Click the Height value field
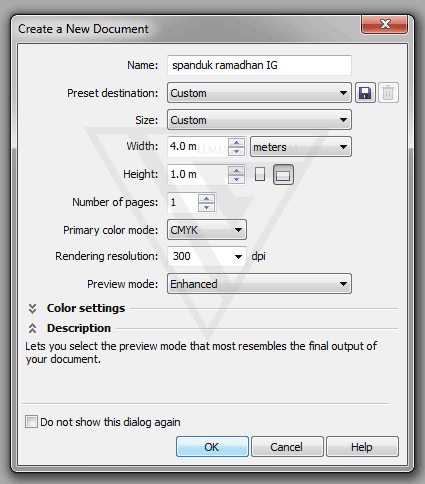 tap(198, 174)
